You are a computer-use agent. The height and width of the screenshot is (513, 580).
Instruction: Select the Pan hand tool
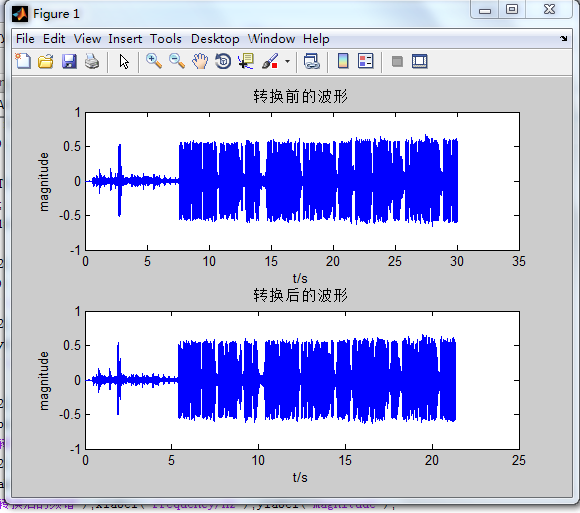click(200, 61)
